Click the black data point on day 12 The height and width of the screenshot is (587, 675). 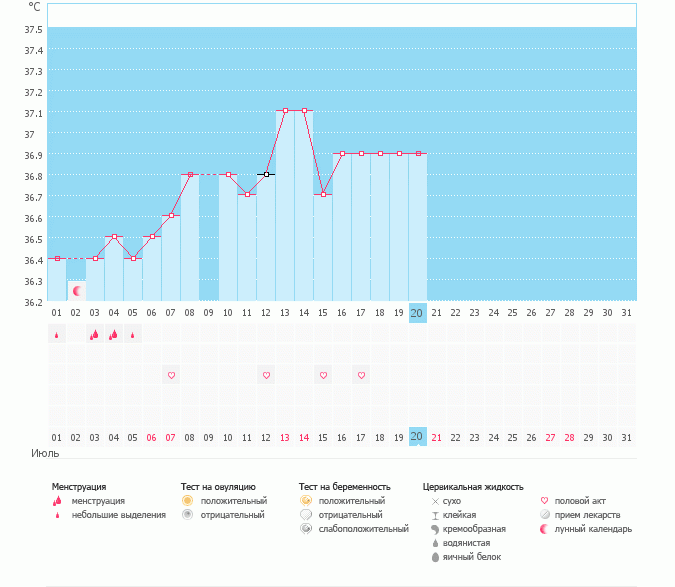coord(266,174)
